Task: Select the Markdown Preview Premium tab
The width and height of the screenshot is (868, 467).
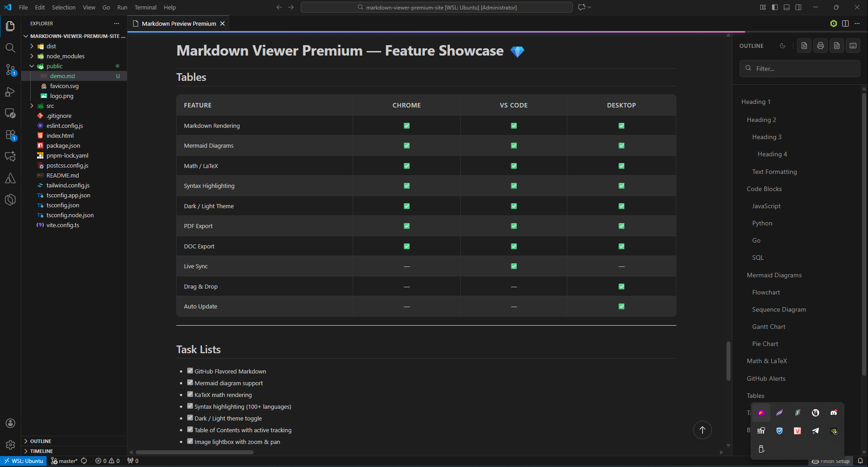Action: (x=179, y=23)
